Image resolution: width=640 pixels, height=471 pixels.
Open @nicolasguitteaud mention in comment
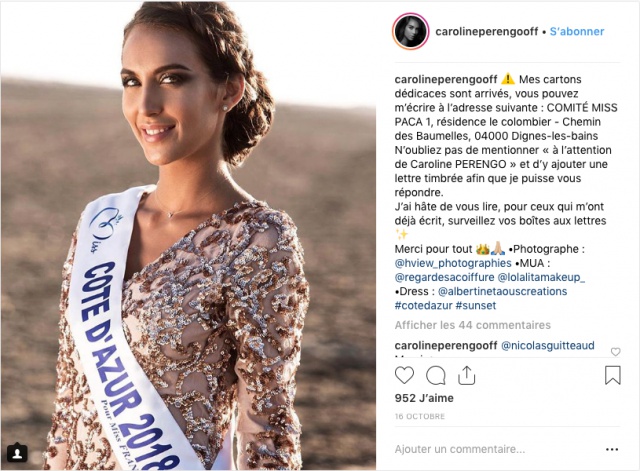(547, 346)
